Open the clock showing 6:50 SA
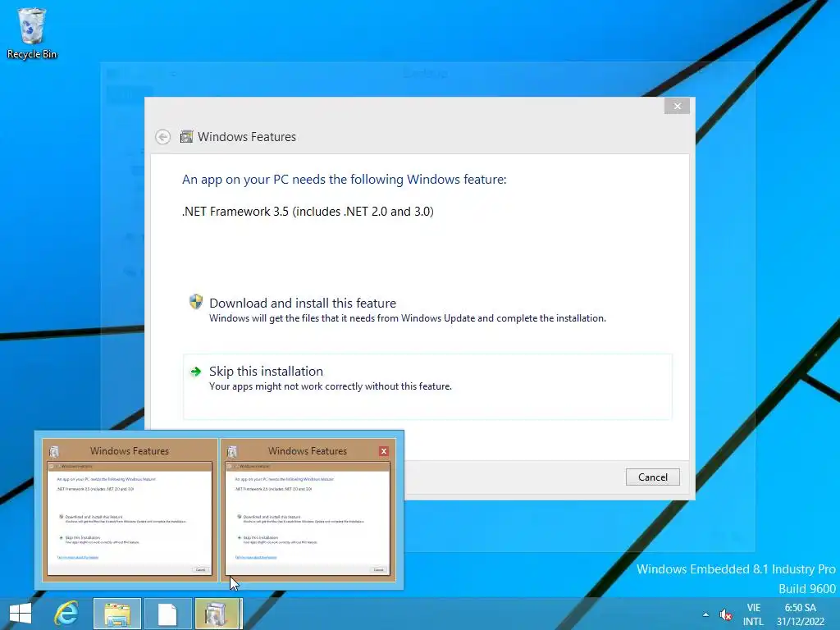Image resolution: width=840 pixels, height=630 pixels. (801, 614)
